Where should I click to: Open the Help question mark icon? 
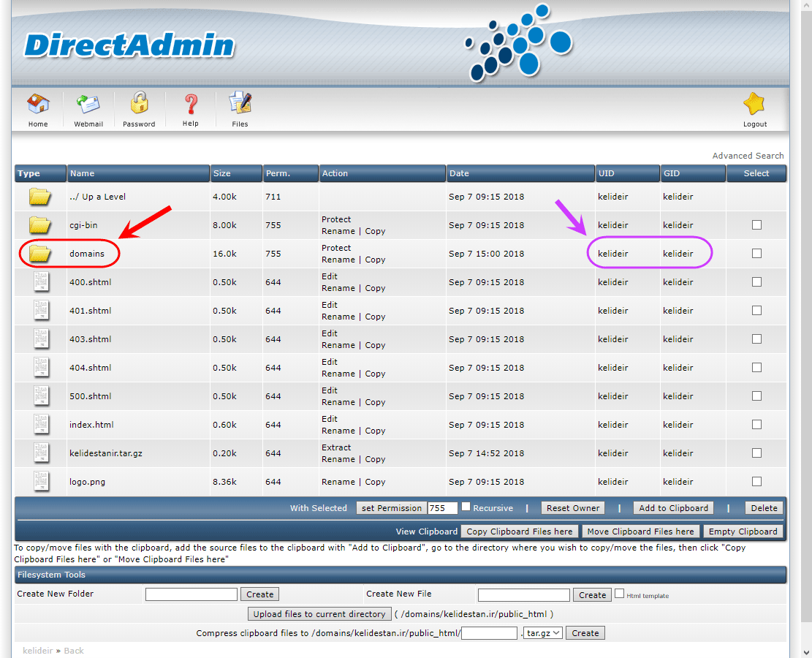[191, 104]
